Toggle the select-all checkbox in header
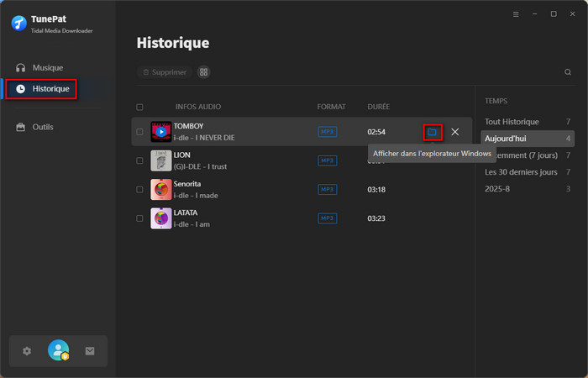Image resolution: width=588 pixels, height=378 pixels. (x=139, y=108)
